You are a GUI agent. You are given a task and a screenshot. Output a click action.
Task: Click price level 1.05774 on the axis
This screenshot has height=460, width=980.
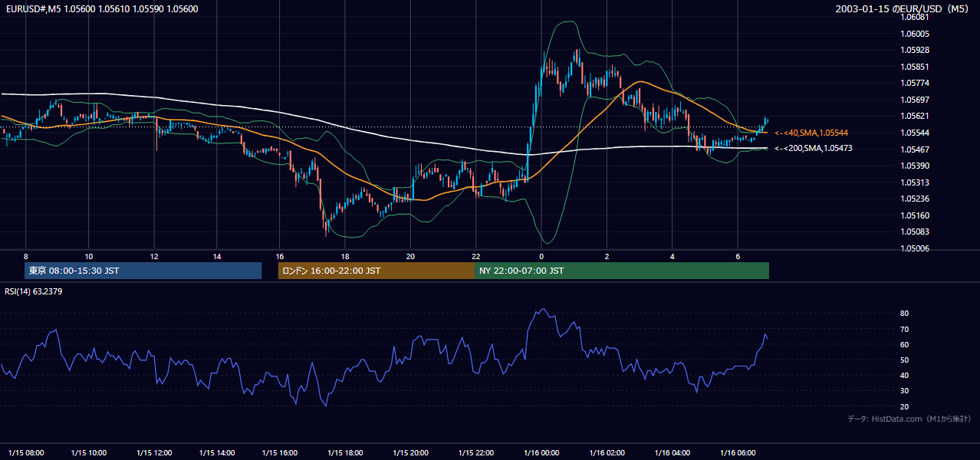(x=916, y=83)
